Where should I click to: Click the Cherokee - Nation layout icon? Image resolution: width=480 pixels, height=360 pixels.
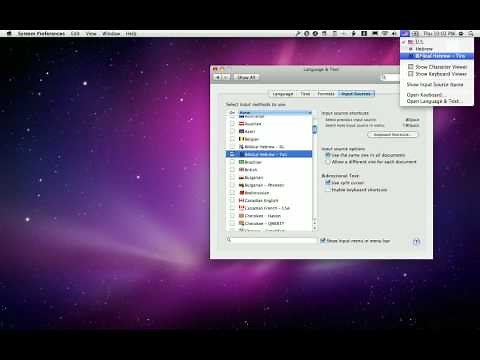click(x=241, y=216)
